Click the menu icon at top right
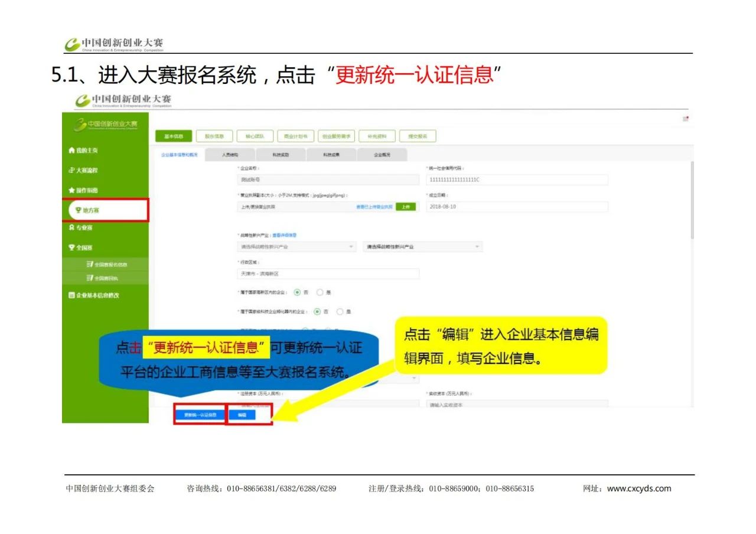This screenshot has height=534, width=756. [685, 119]
